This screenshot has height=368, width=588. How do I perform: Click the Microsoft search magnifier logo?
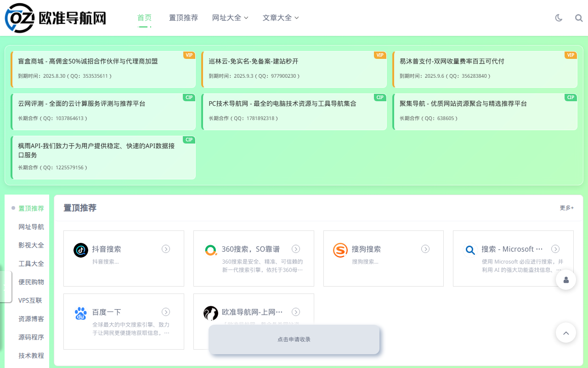(x=470, y=250)
